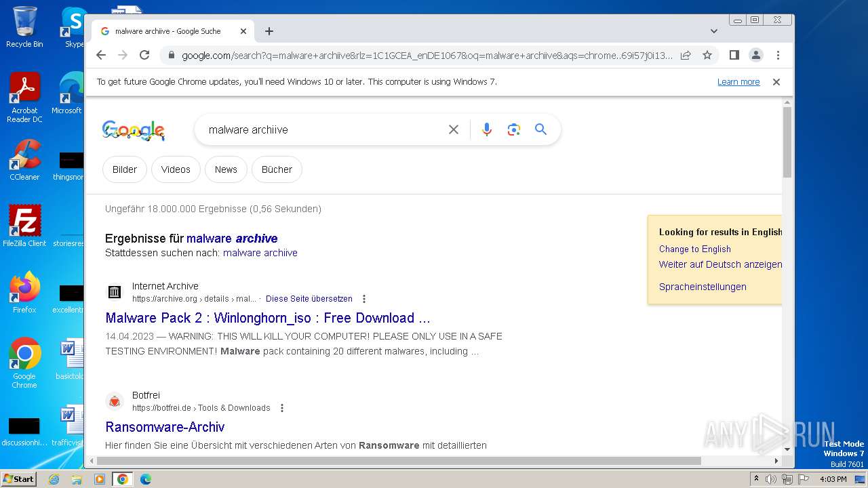Click the 4:03 PM system clock

[x=833, y=479]
